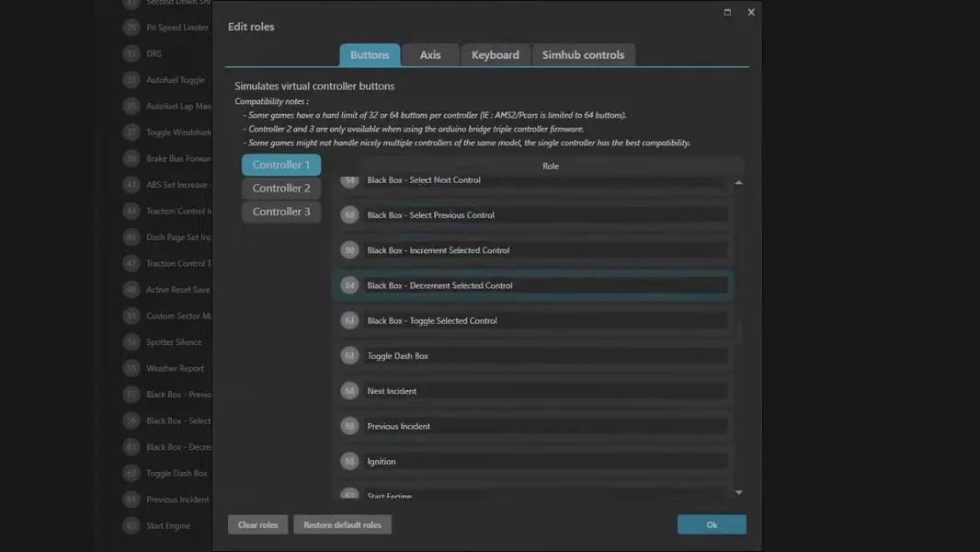Screen dimensions: 980x552
Task: Click the Role column header
Action: (551, 167)
